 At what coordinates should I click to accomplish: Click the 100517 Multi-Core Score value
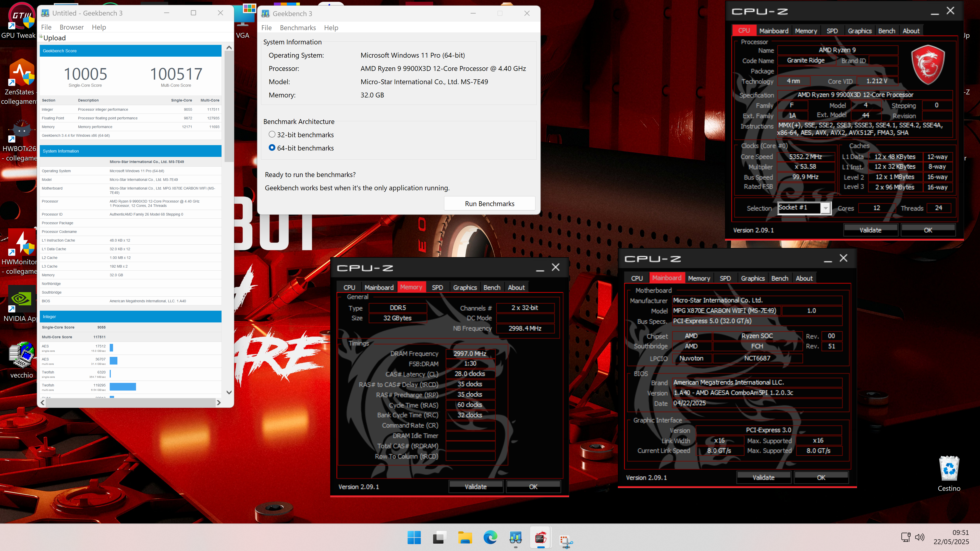pyautogui.click(x=176, y=74)
